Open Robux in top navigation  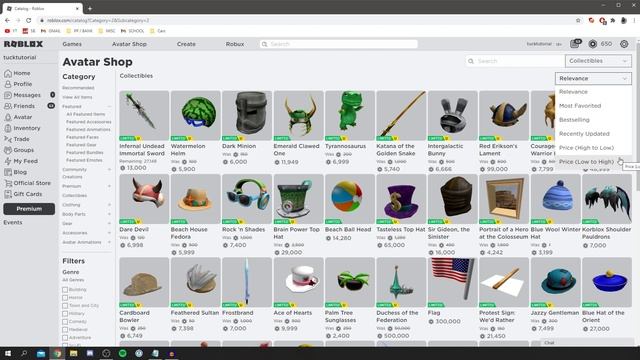coord(235,44)
